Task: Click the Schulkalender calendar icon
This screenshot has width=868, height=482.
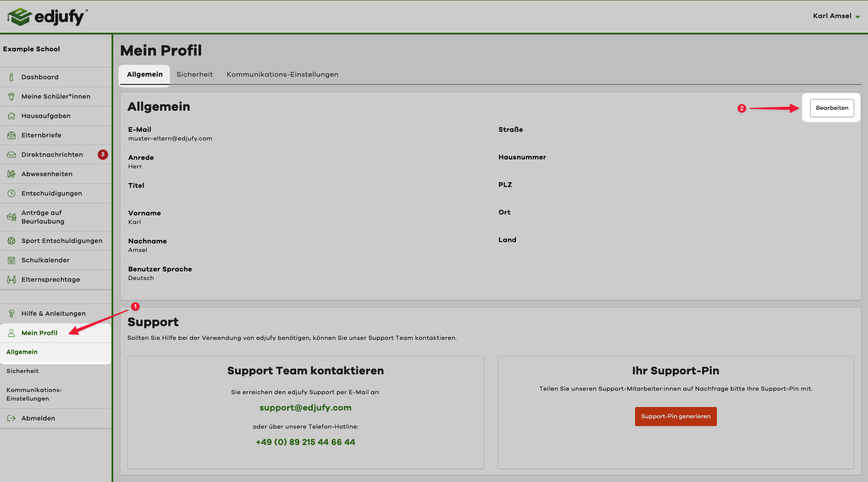Action: [x=12, y=260]
